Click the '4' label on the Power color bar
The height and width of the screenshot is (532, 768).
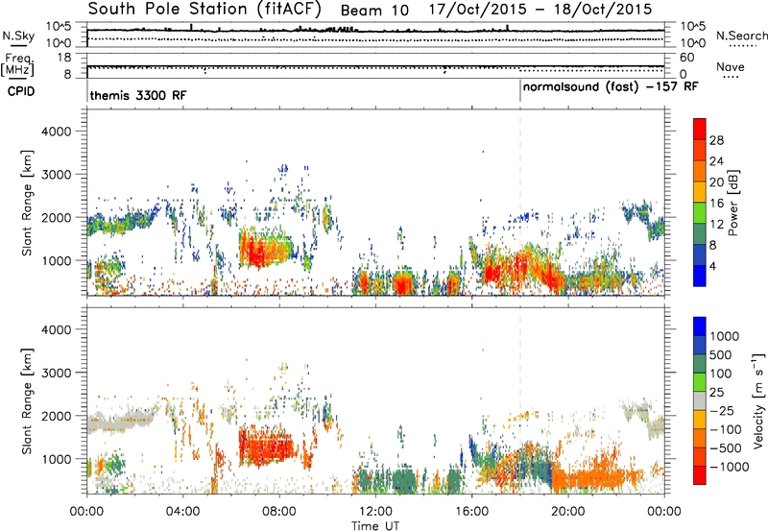click(x=713, y=266)
